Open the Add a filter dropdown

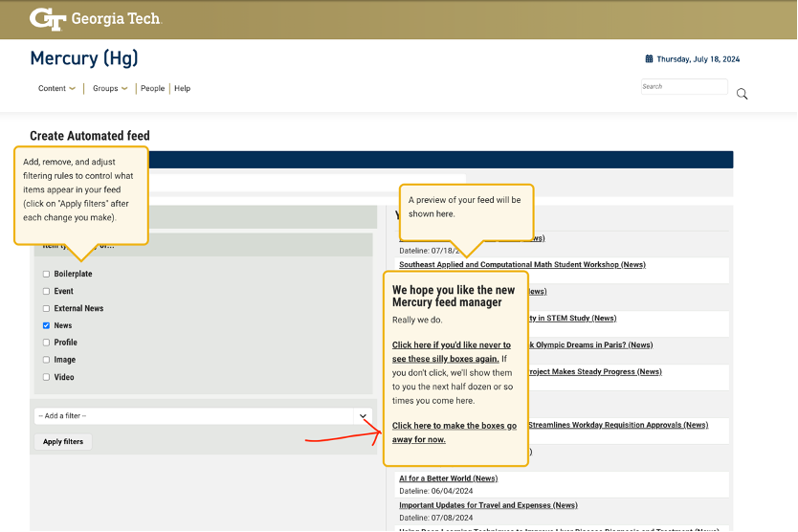203,416
